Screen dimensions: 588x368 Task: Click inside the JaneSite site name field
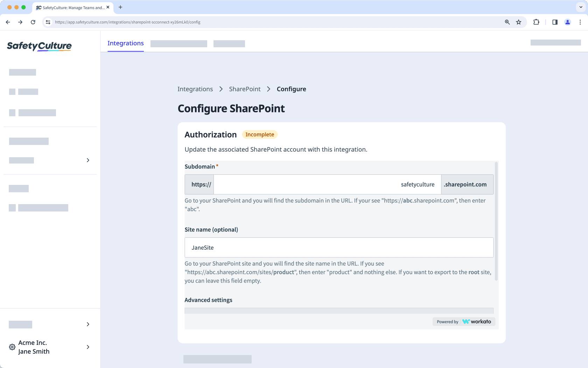pos(339,248)
